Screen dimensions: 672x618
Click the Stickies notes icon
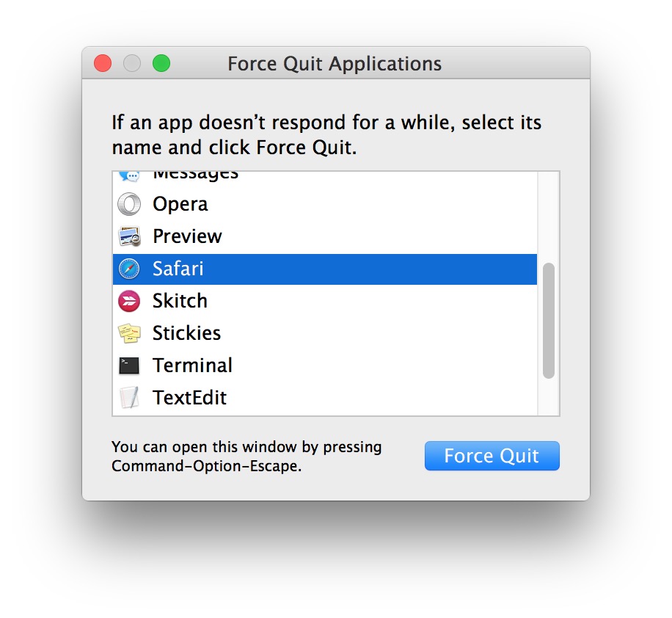click(x=129, y=333)
